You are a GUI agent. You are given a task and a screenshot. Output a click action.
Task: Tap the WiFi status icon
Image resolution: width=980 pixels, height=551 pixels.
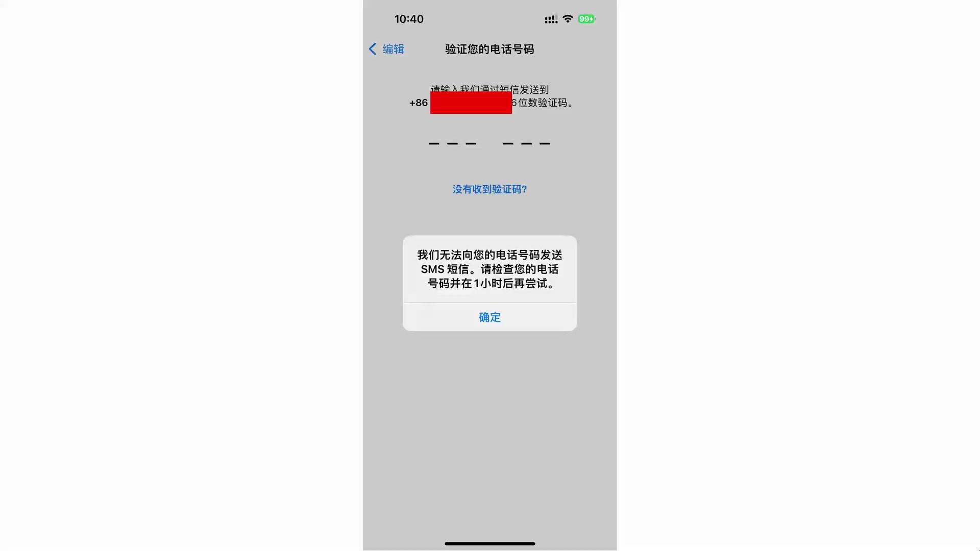pos(568,19)
